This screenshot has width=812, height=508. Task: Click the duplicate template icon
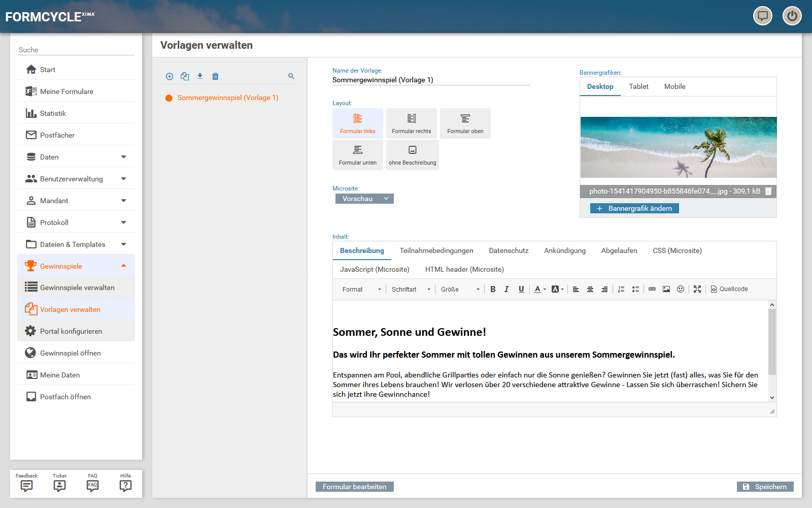[185, 76]
